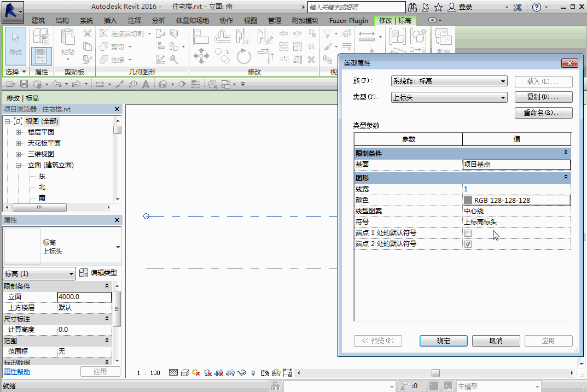
Task: Click the 确定 button in type properties
Action: tap(443, 341)
